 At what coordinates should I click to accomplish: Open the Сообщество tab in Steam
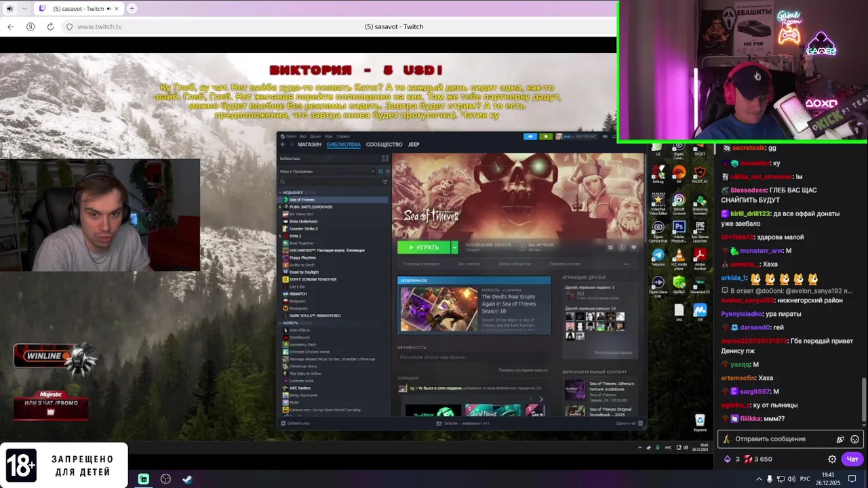click(384, 144)
